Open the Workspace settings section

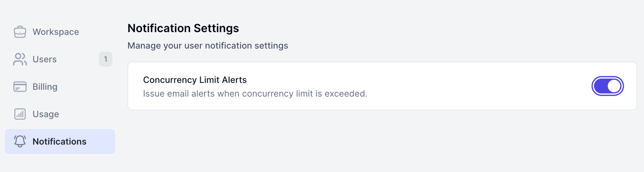click(56, 32)
